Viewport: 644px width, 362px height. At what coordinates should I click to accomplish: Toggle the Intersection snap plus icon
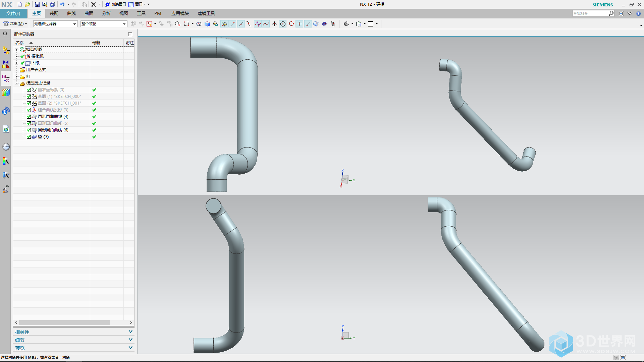pyautogui.click(x=300, y=24)
